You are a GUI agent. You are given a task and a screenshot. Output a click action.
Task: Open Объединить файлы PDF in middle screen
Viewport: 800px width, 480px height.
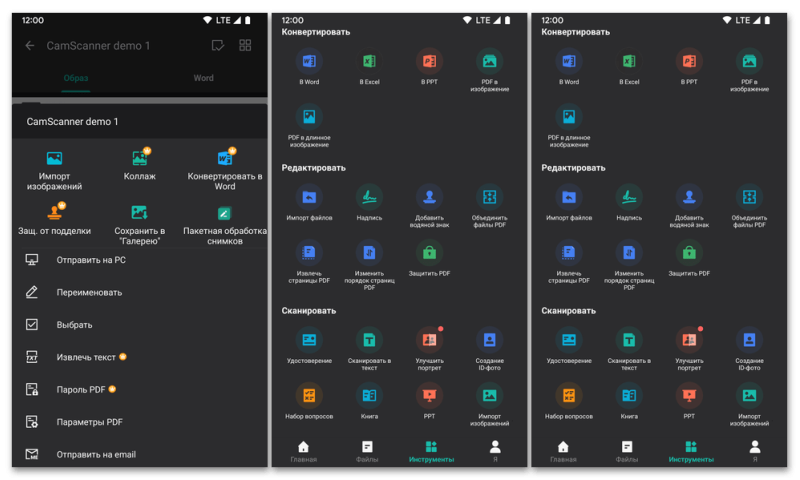click(x=489, y=206)
